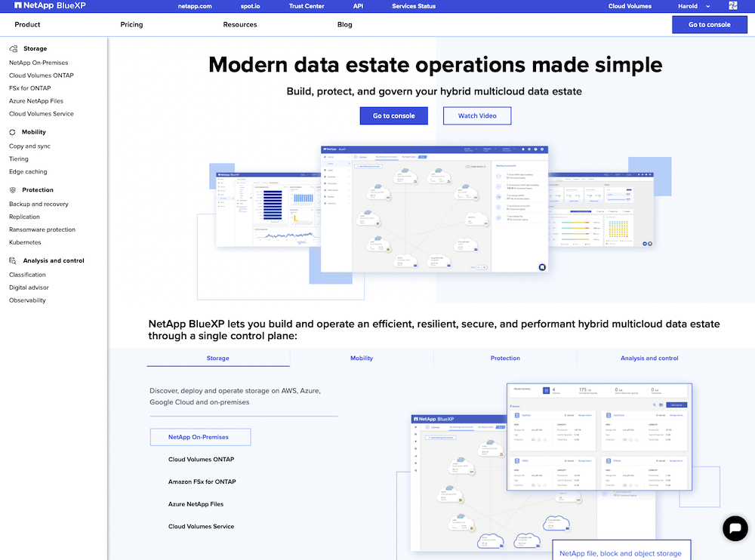Image resolution: width=755 pixels, height=560 pixels.
Task: Click the Mobility heading in sidebar
Action: [x=34, y=132]
